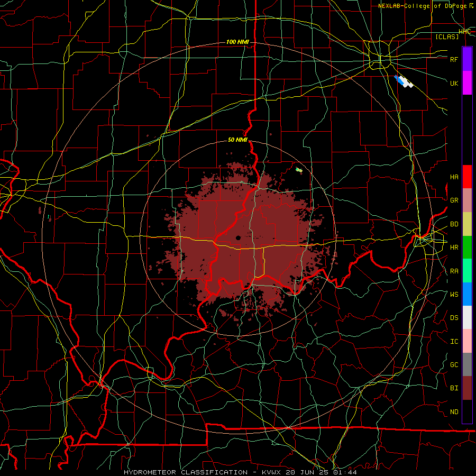The height and width of the screenshot is (476, 476).
Task: Pick the dark green HR color swatch
Action: coord(467,248)
